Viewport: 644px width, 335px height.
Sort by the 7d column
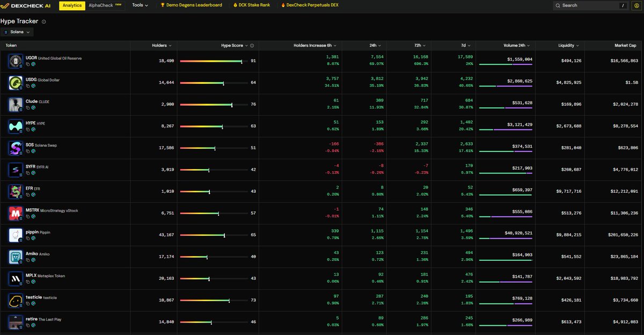click(465, 46)
